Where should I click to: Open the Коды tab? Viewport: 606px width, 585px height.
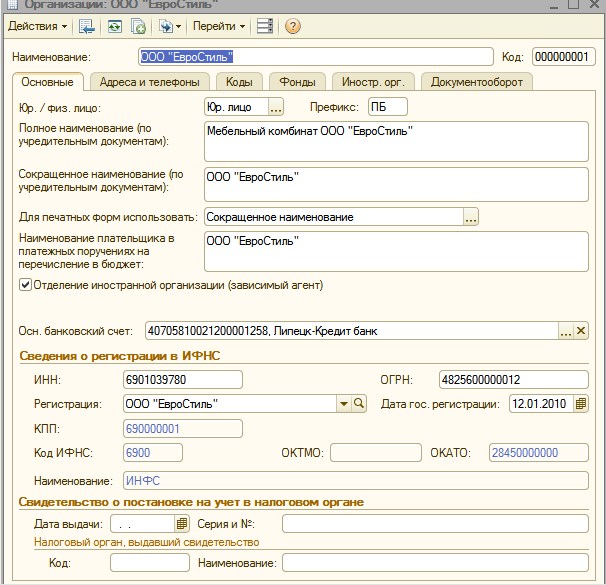click(x=239, y=82)
